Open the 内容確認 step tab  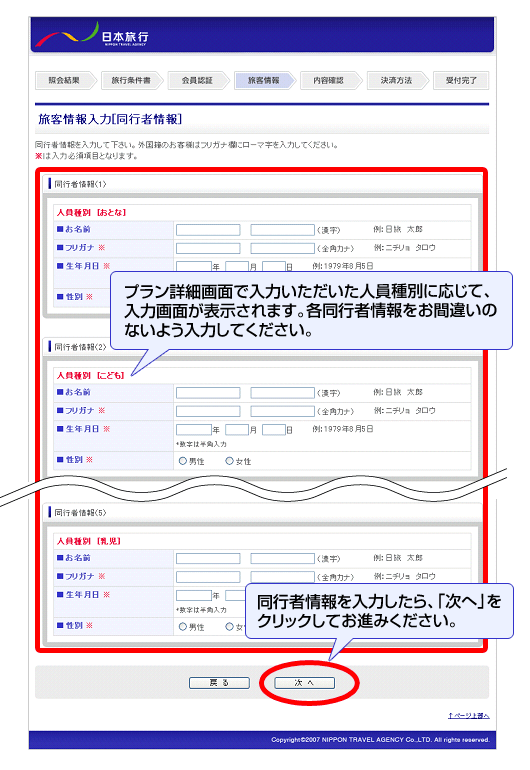coord(330,81)
